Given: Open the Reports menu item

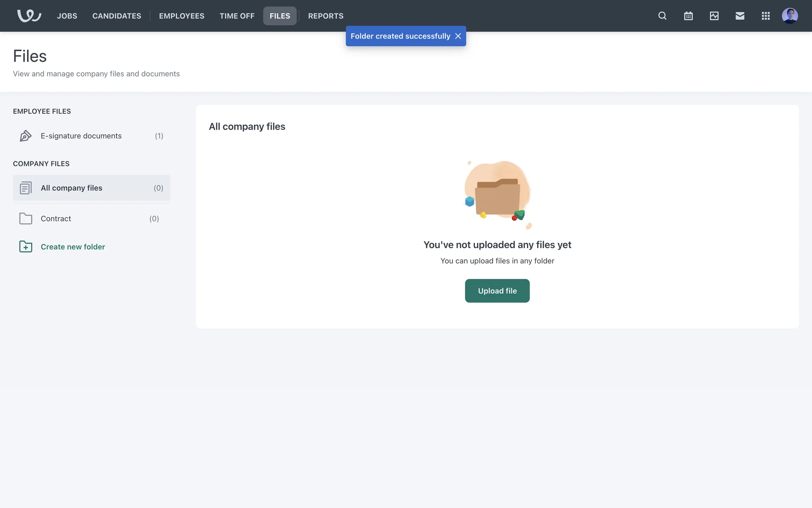Looking at the screenshot, I should coord(326,16).
